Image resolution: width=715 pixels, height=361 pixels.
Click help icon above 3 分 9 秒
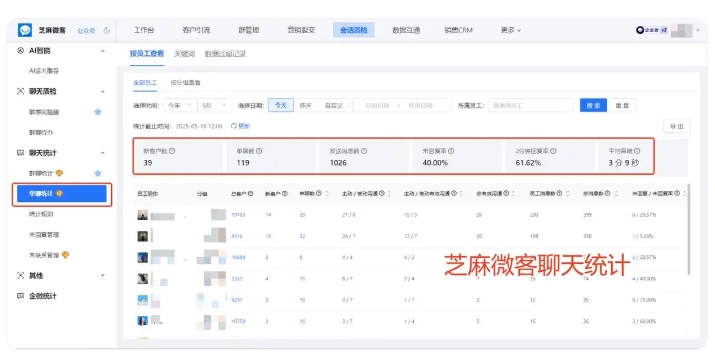637,151
